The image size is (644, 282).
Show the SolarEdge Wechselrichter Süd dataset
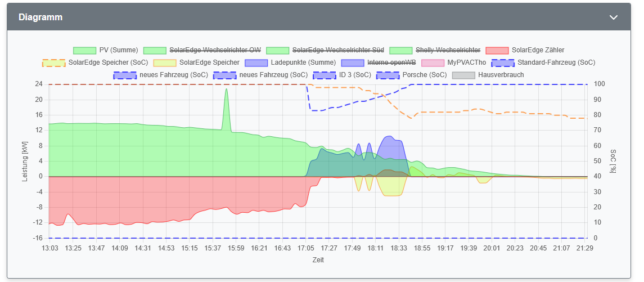[338, 50]
